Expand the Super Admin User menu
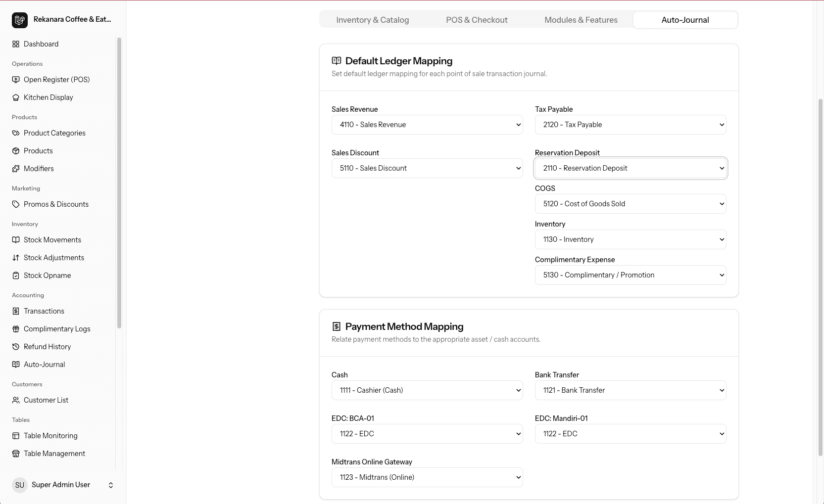The height and width of the screenshot is (504, 824). 63,485
